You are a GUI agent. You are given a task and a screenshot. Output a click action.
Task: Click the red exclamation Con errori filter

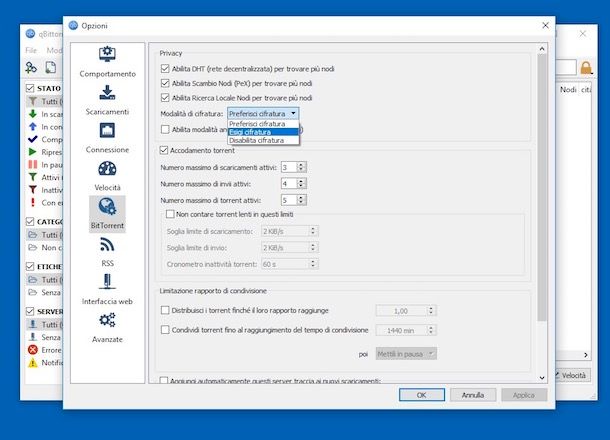pyautogui.click(x=33, y=202)
